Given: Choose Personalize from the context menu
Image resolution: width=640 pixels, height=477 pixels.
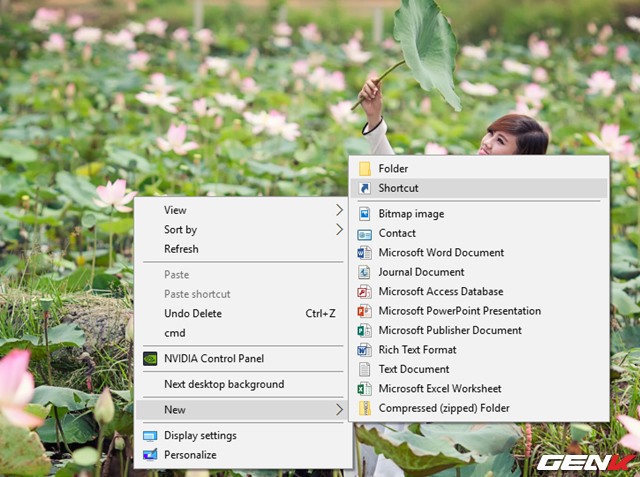Looking at the screenshot, I should (244, 455).
